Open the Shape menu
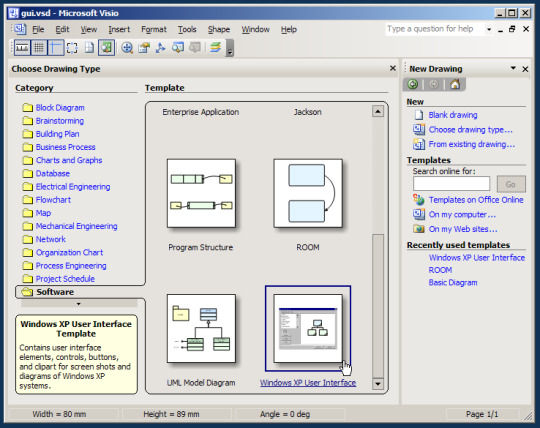 point(219,29)
